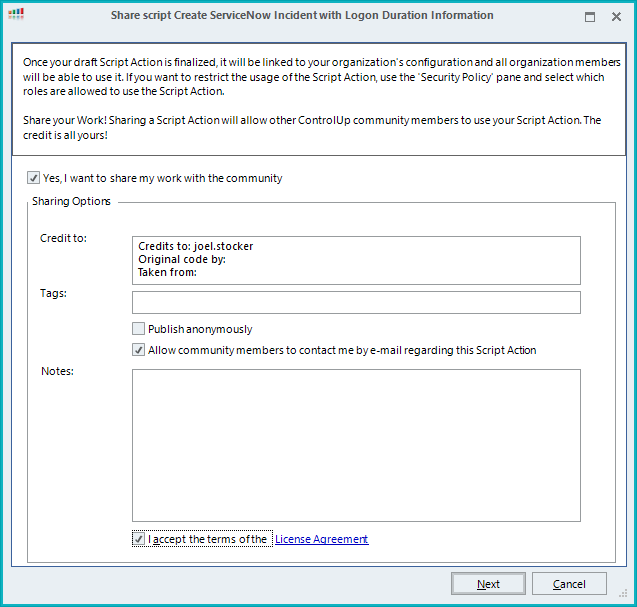Click the 'Sharing Options' group label
Image resolution: width=637 pixels, height=607 pixels.
(72, 201)
